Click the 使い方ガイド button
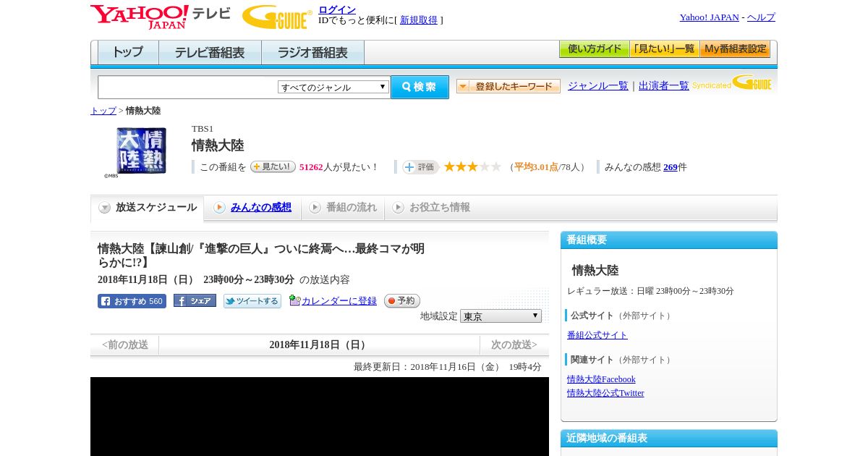Screen dimensions: 868x456 click(594, 49)
